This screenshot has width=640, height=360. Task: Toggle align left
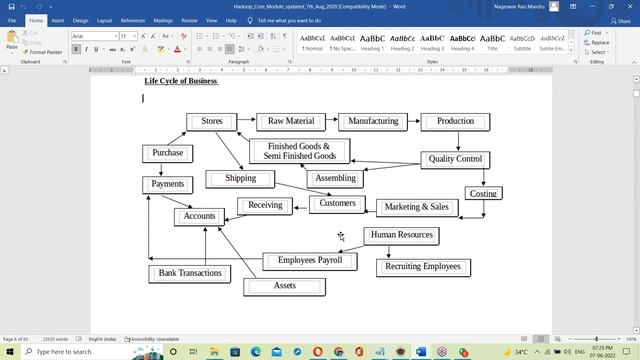(x=199, y=49)
